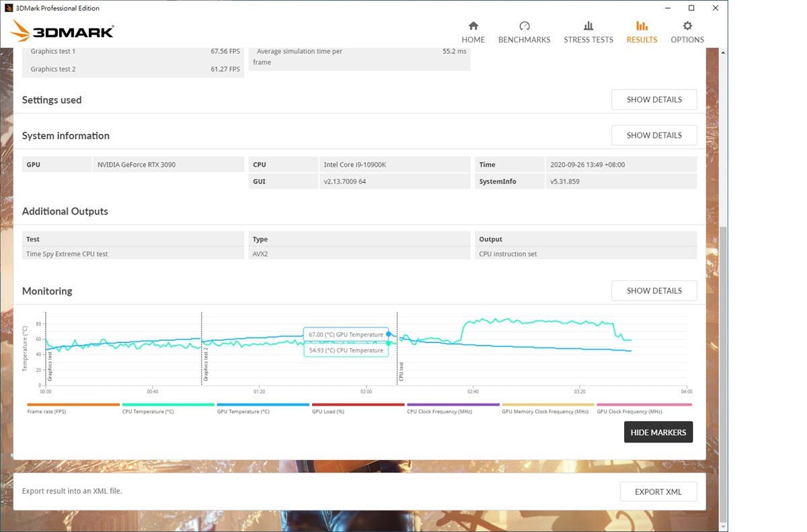Click the orange Frame rate color bar
The image size is (807, 532).
tap(73, 405)
